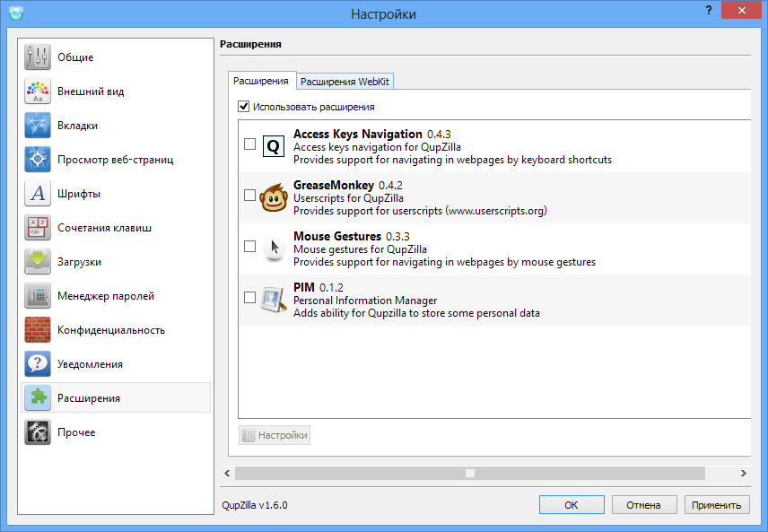Select the Загрузки label
Image resolution: width=768 pixels, height=532 pixels.
(79, 262)
